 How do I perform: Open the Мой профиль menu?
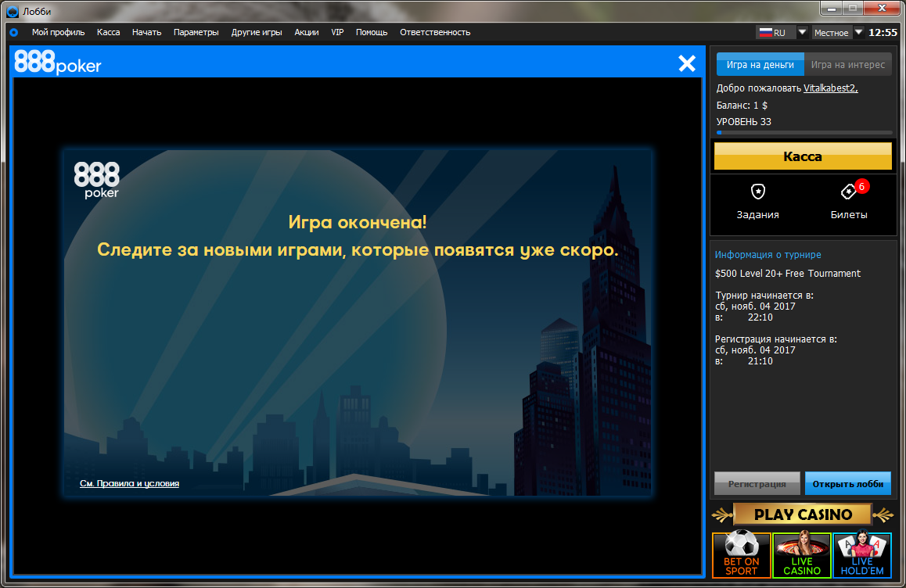tap(58, 32)
